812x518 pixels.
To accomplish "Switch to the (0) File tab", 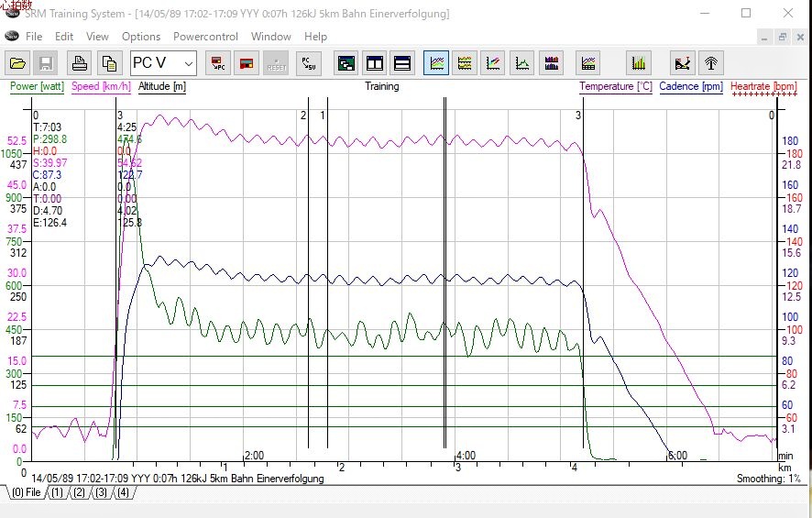I will pos(26,492).
